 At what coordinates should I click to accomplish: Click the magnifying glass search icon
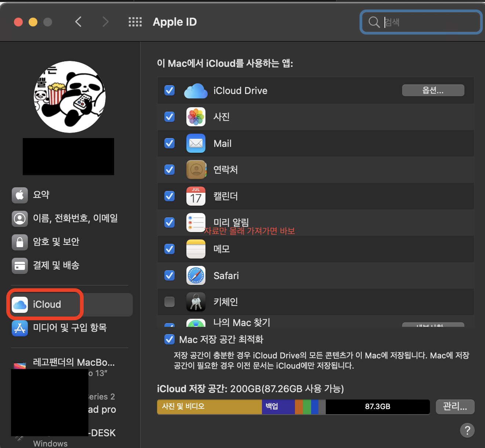tap(374, 22)
